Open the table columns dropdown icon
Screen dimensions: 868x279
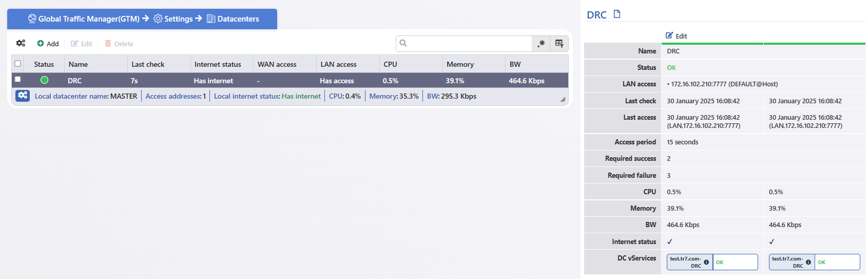coord(559,44)
